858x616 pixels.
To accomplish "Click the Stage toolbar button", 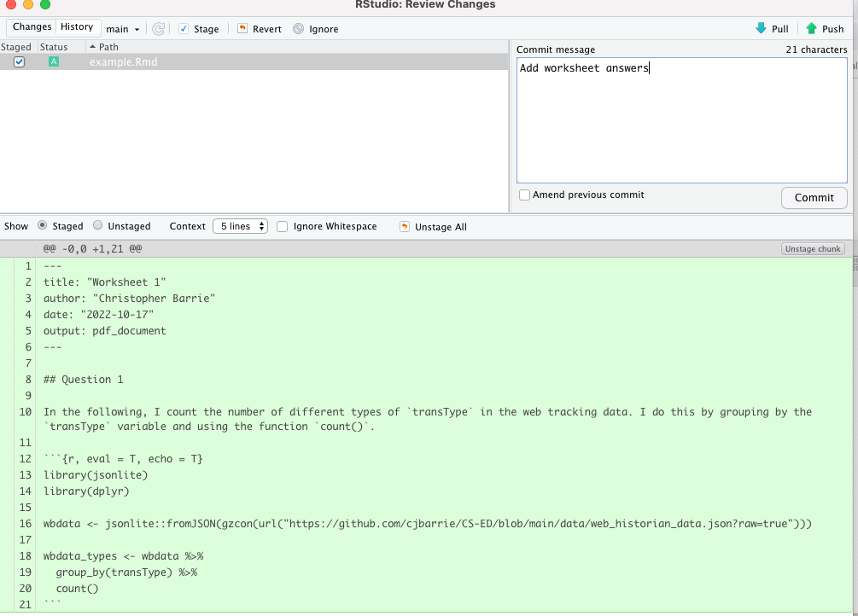I will tap(199, 29).
